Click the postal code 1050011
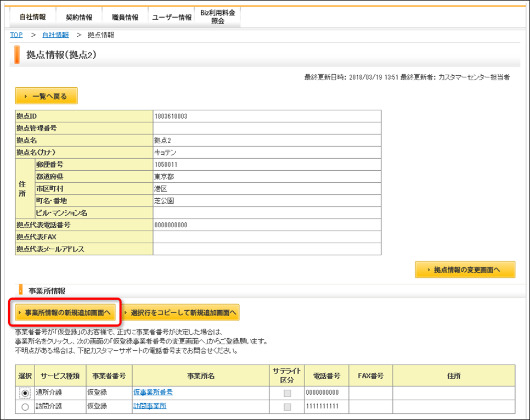 click(x=166, y=165)
